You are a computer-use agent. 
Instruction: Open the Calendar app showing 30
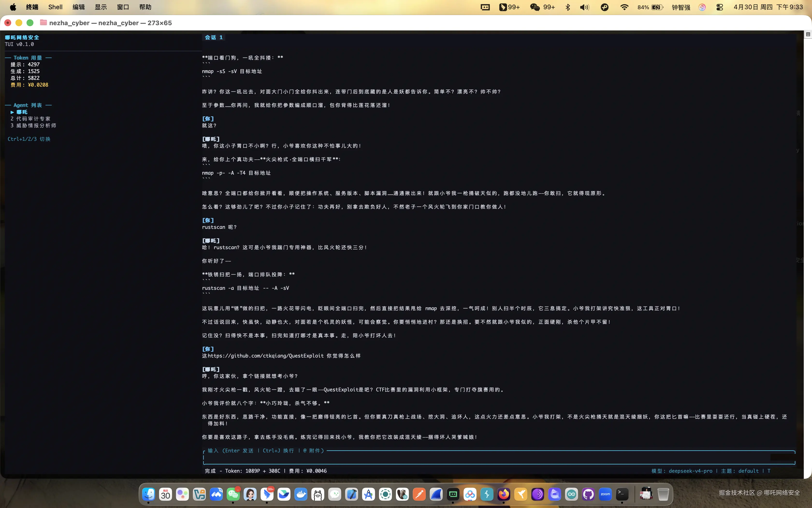165,494
